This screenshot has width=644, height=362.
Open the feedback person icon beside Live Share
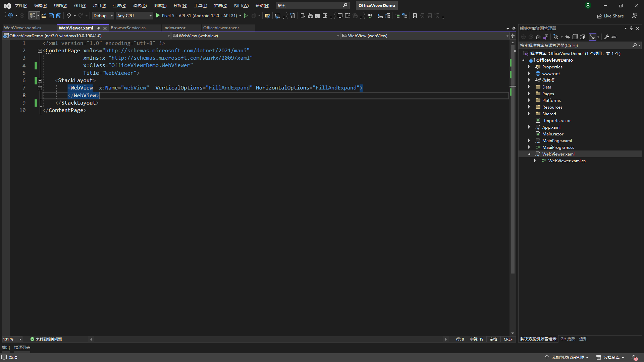coord(634,16)
